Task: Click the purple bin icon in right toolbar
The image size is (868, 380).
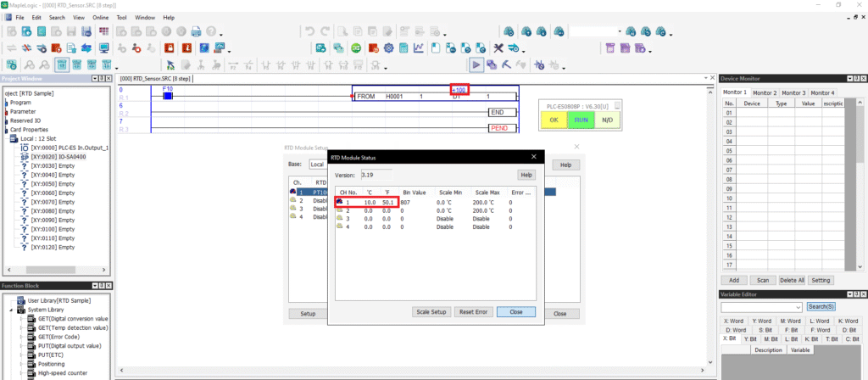Action: (x=610, y=47)
